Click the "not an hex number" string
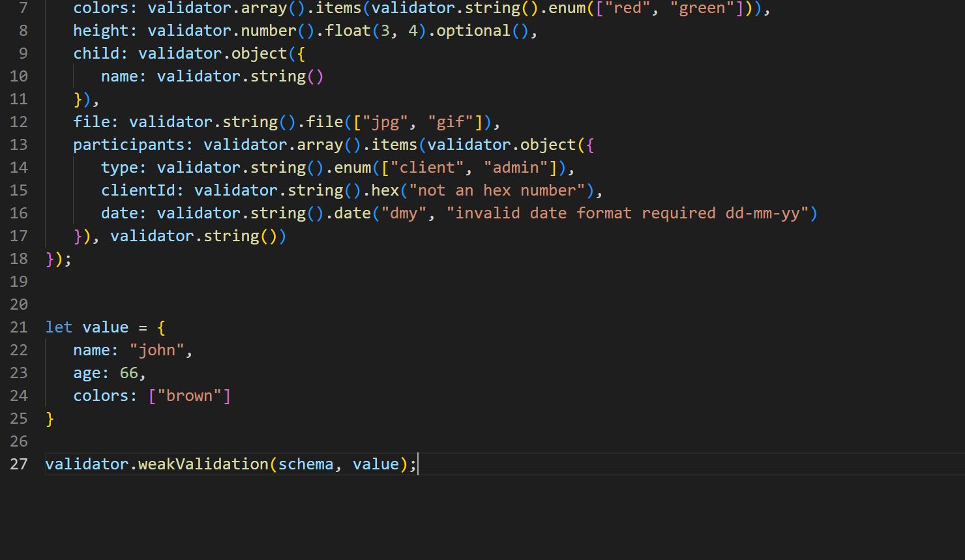Screen dimensions: 965x560 497,190
